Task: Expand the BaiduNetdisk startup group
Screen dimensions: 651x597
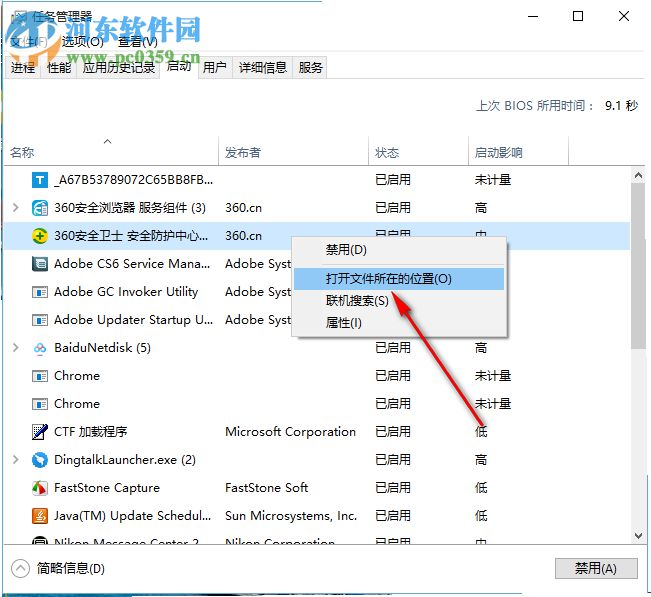Action: (15, 348)
